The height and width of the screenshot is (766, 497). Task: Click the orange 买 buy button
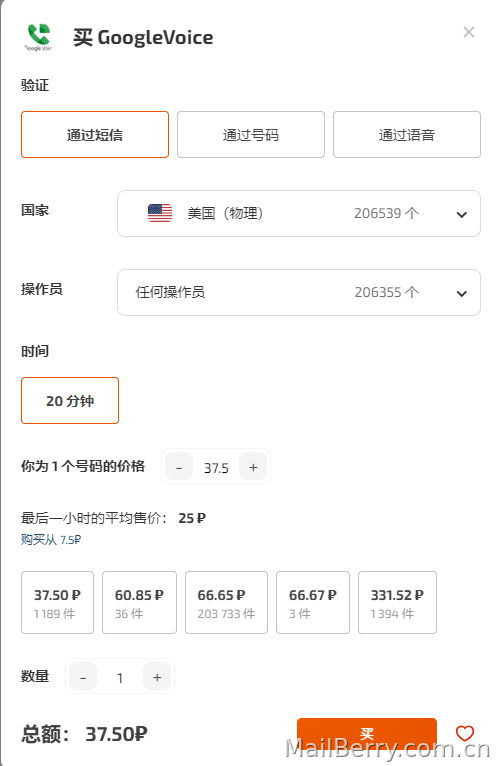367,733
